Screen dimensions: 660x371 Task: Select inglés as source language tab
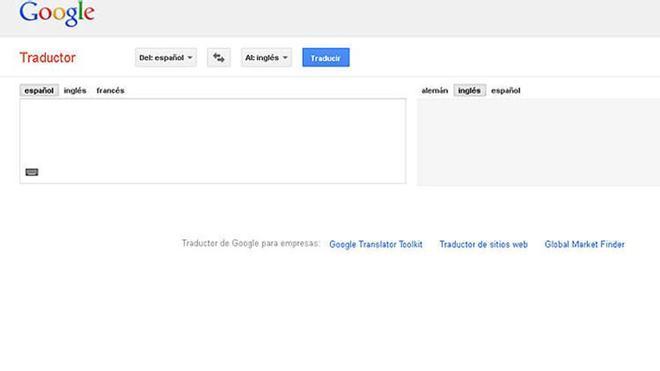(x=75, y=91)
